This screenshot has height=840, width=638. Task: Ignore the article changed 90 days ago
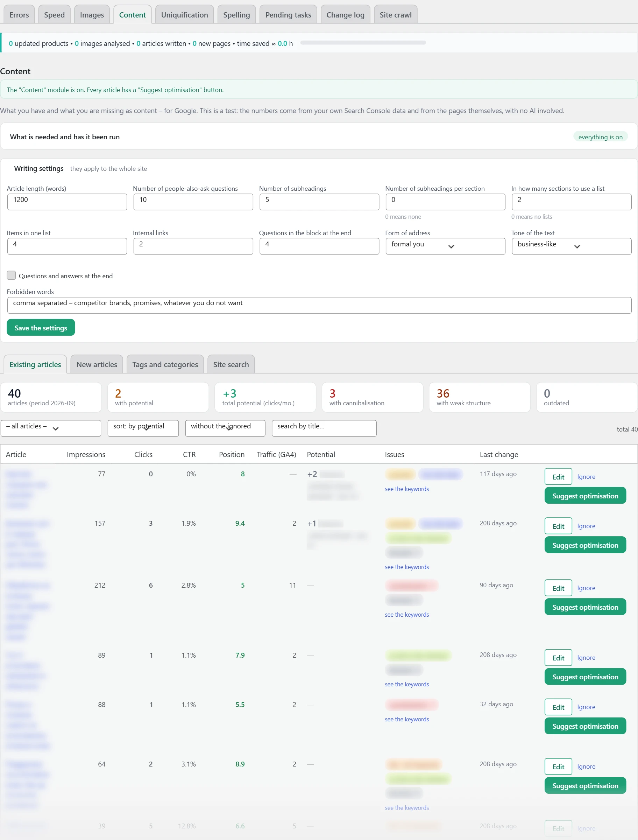pyautogui.click(x=586, y=588)
